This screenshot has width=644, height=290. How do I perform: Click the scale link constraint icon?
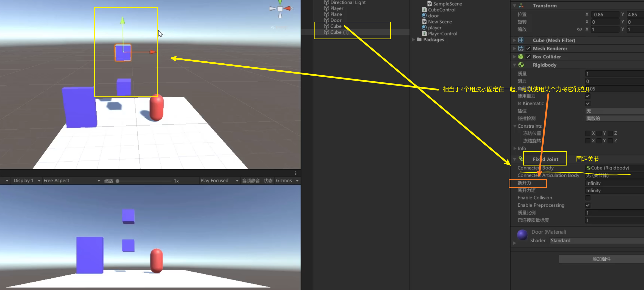pyautogui.click(x=580, y=30)
